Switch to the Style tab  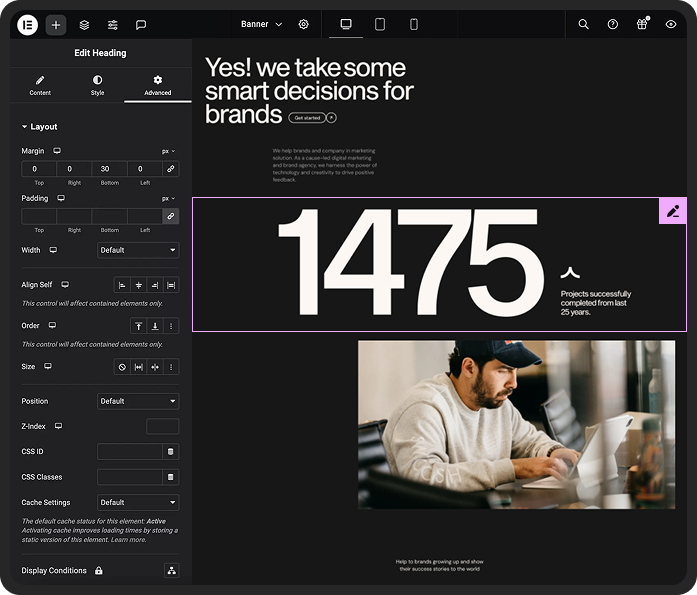point(97,85)
